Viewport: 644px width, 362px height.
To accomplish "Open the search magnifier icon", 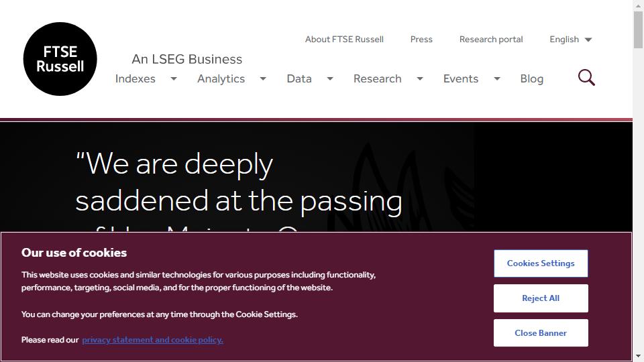I will pyautogui.click(x=586, y=78).
